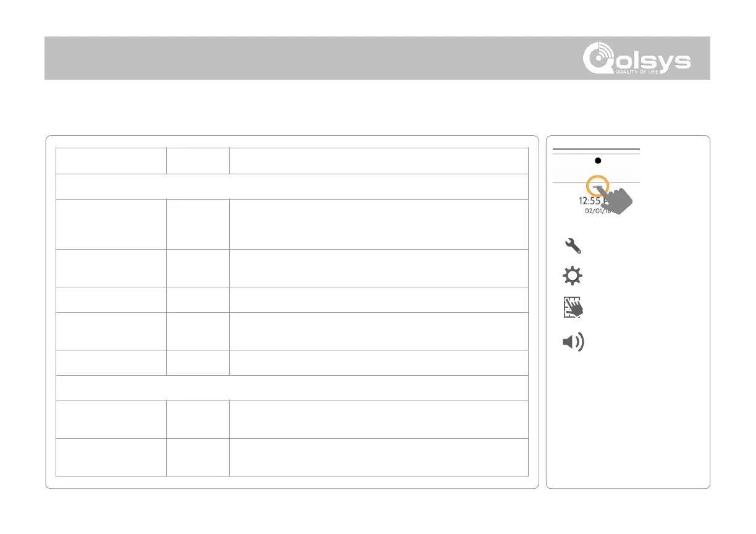Click the lower full-width section row
Viewport: 756px width, 534px height.
(292, 388)
